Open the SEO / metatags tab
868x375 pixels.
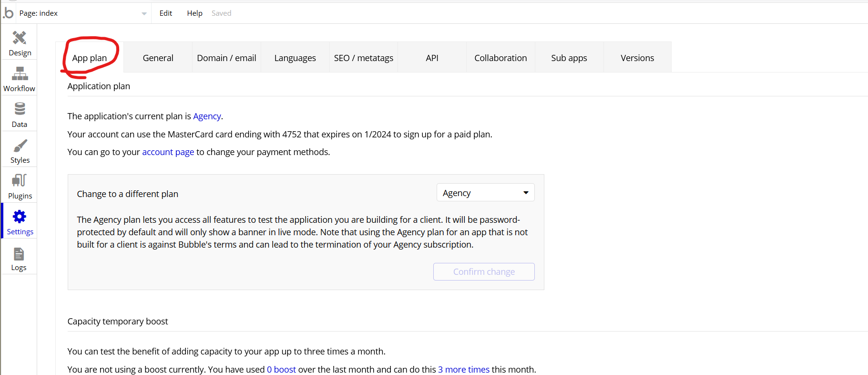(x=363, y=58)
